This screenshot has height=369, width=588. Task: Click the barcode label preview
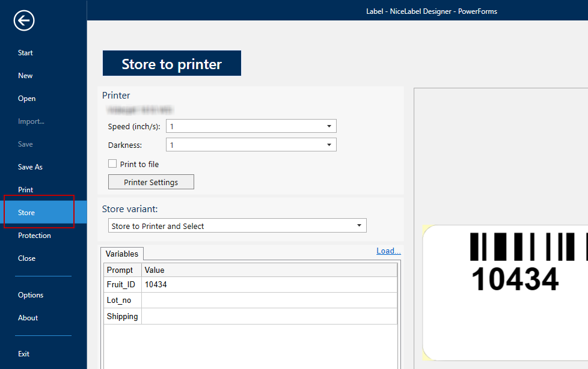pos(506,293)
